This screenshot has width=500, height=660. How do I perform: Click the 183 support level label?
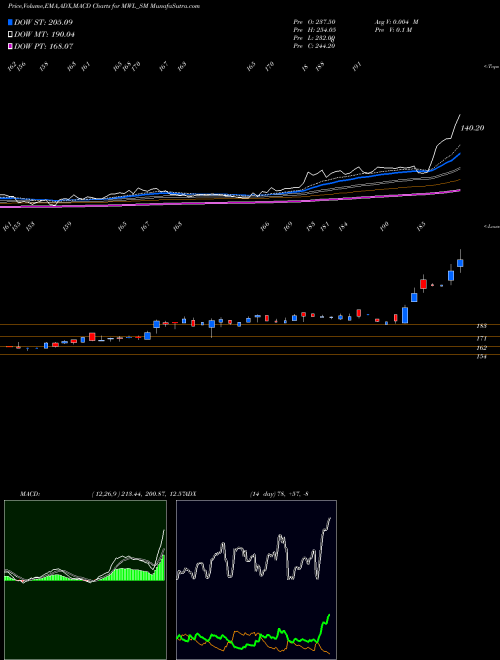tap(482, 326)
